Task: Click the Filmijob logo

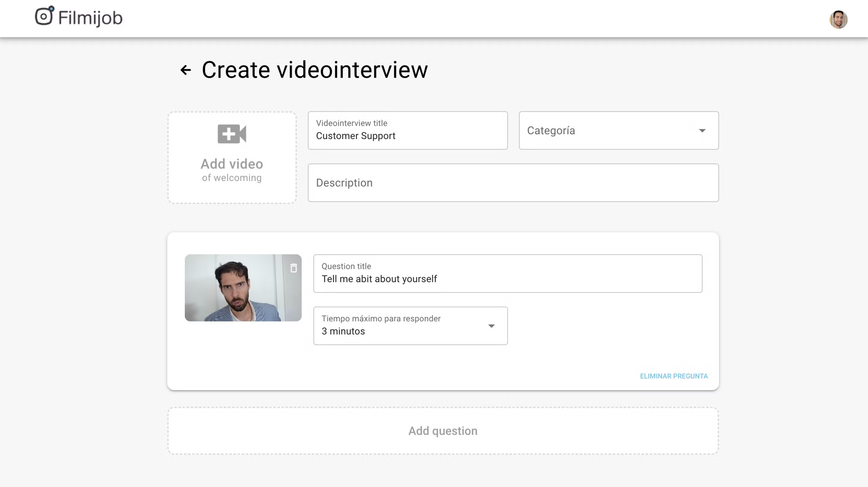Action: click(78, 17)
